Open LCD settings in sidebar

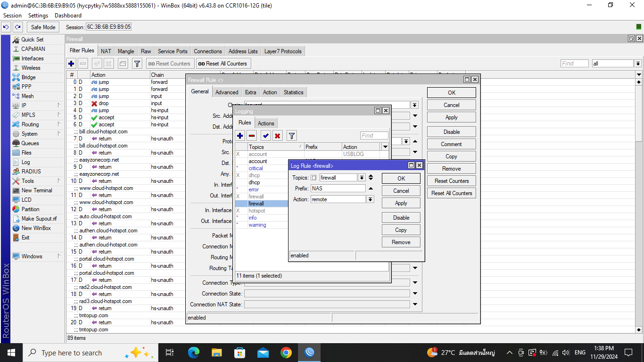[x=26, y=200]
